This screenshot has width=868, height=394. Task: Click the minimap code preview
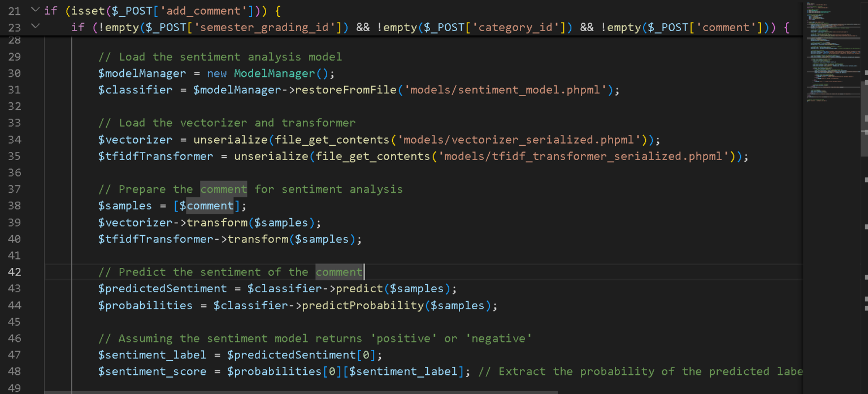831,51
